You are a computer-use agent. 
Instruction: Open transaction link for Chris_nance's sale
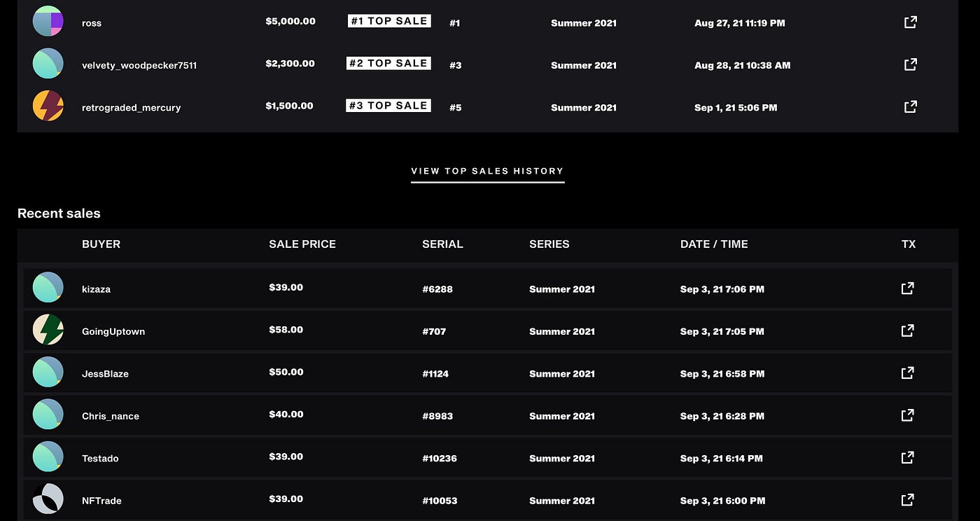click(907, 415)
